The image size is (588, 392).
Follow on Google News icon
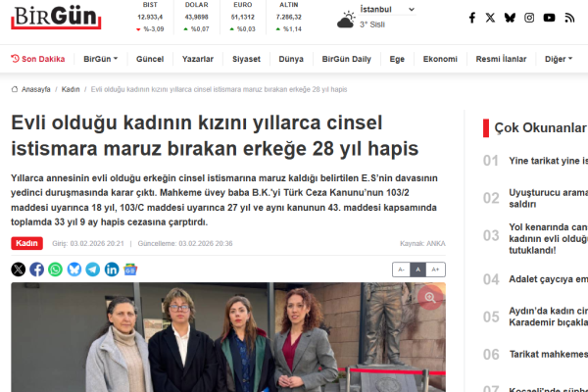(x=130, y=269)
